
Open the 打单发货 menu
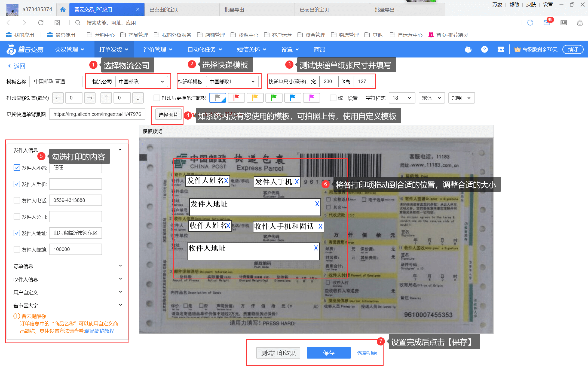point(114,49)
